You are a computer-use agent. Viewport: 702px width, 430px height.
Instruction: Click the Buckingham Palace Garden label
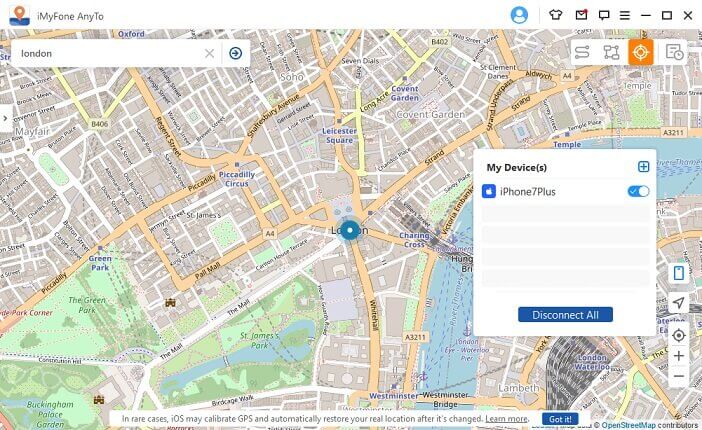point(50,414)
